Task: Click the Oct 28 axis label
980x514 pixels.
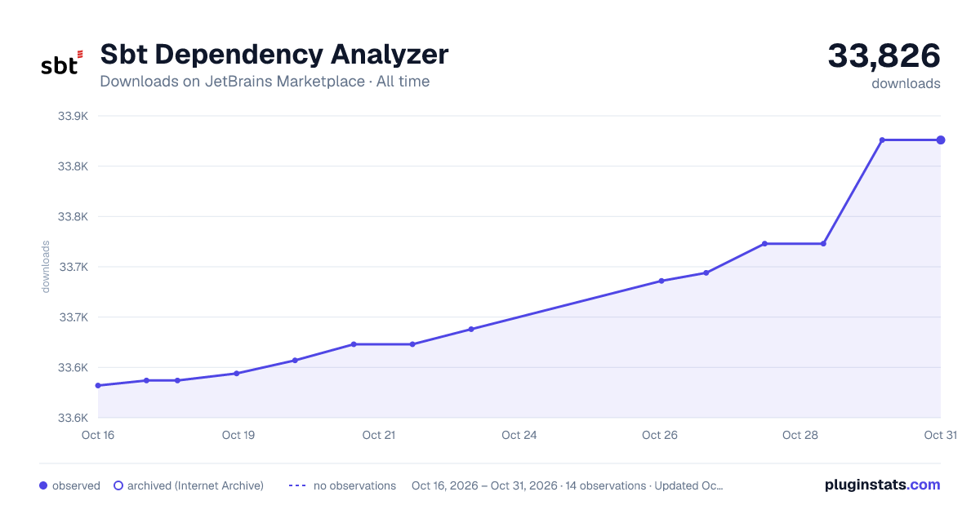Action: (x=800, y=435)
